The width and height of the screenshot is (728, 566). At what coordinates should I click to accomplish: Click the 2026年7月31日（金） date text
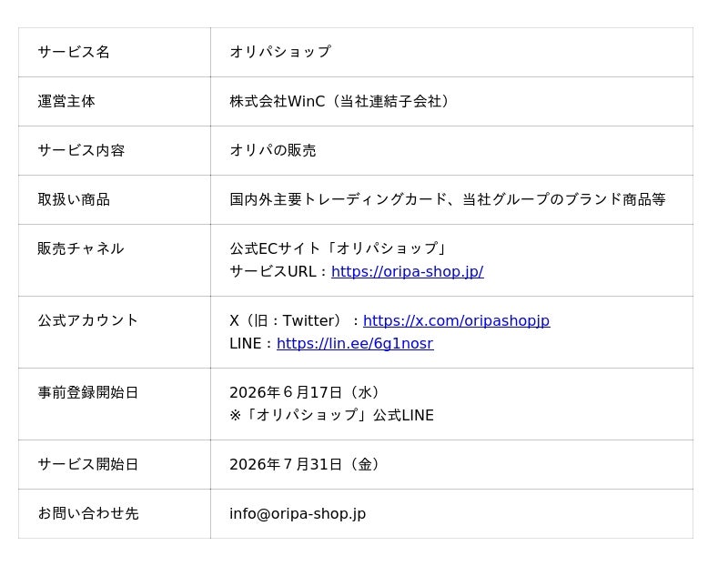point(305,464)
